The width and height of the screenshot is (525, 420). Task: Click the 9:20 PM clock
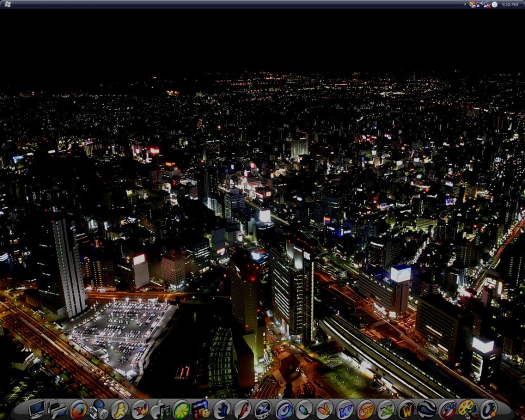[510, 4]
